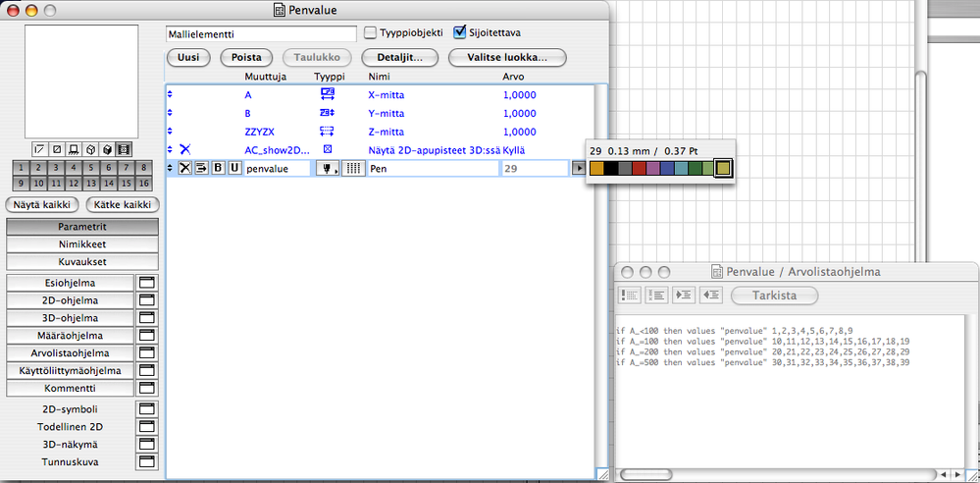Click the Kätke kaikki button
980x483 pixels.
click(123, 204)
